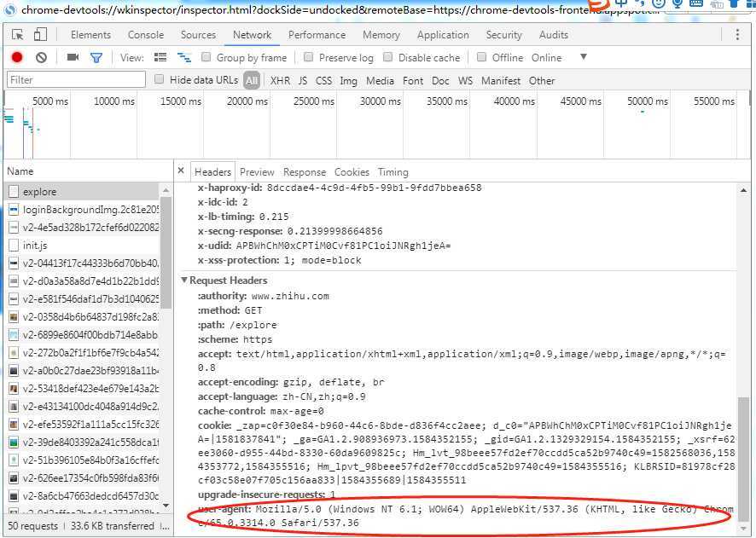Go to the Performance tab
Screen dimensions: 756x538
(317, 35)
